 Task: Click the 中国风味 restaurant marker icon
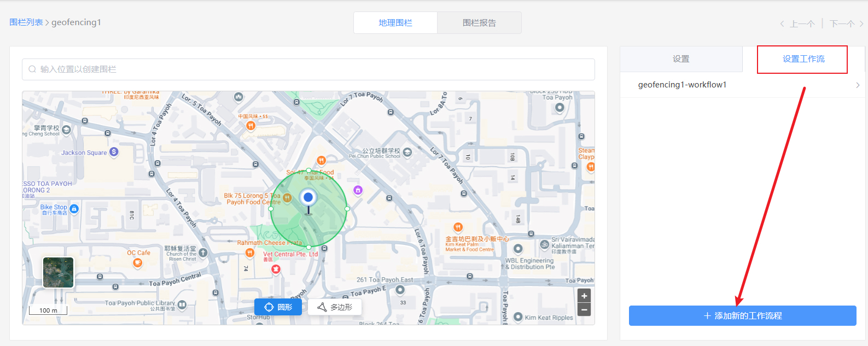pos(251,126)
